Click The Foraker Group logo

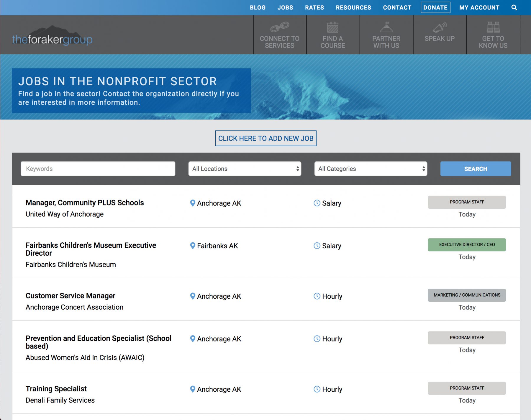tap(52, 36)
